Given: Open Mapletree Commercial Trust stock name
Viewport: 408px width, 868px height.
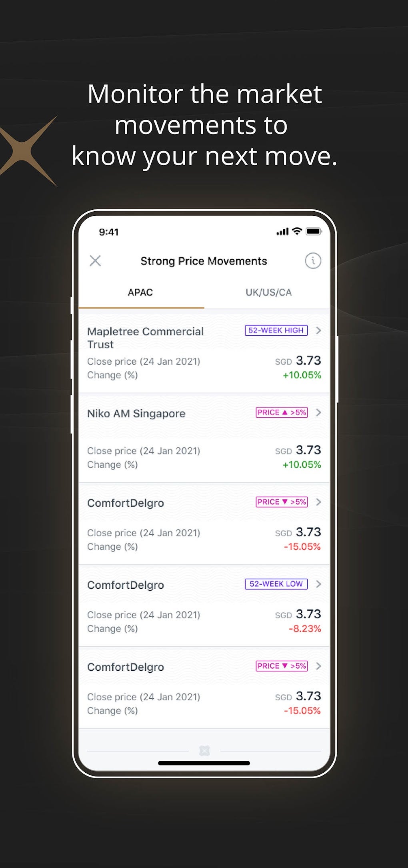Looking at the screenshot, I should click(x=145, y=338).
